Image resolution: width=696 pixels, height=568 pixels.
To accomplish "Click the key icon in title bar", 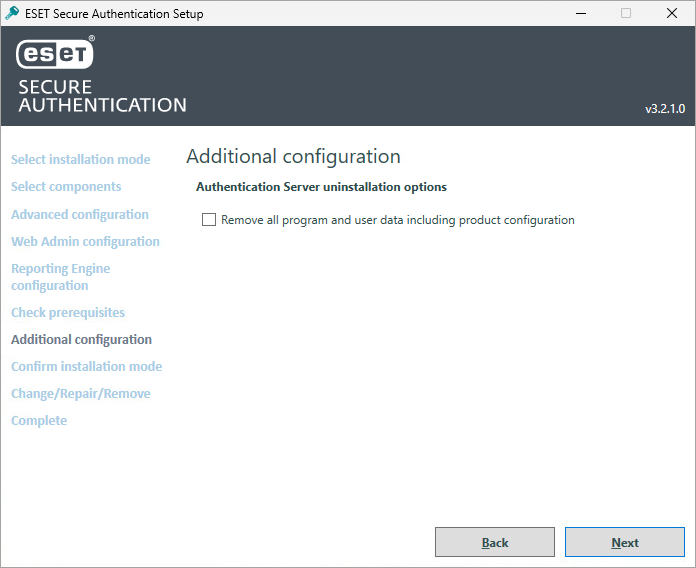I will [12, 13].
